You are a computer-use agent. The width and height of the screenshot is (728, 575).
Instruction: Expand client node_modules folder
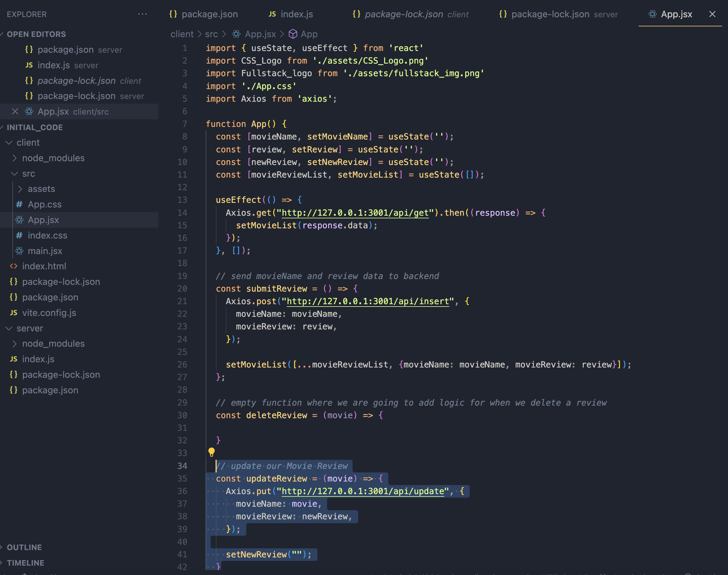[x=14, y=158]
